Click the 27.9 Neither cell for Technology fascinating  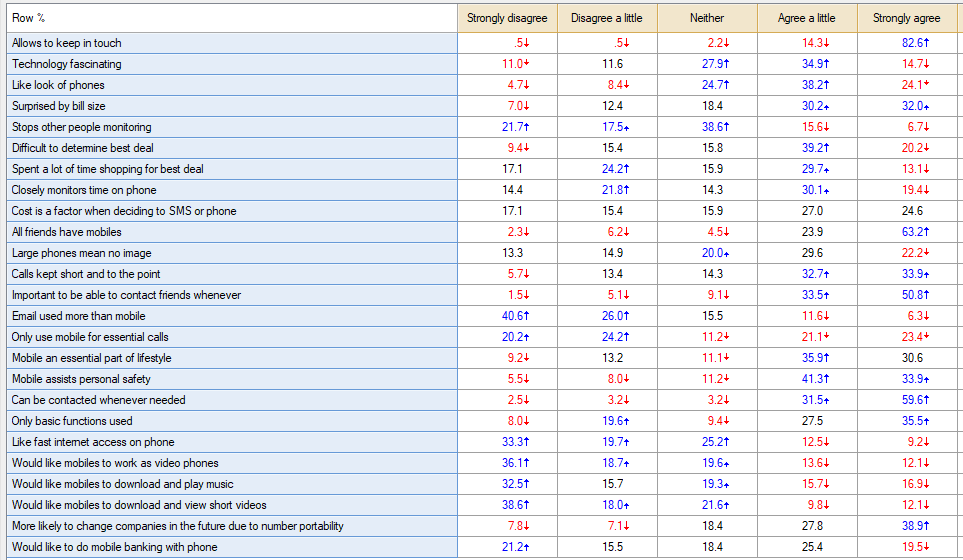(x=708, y=64)
